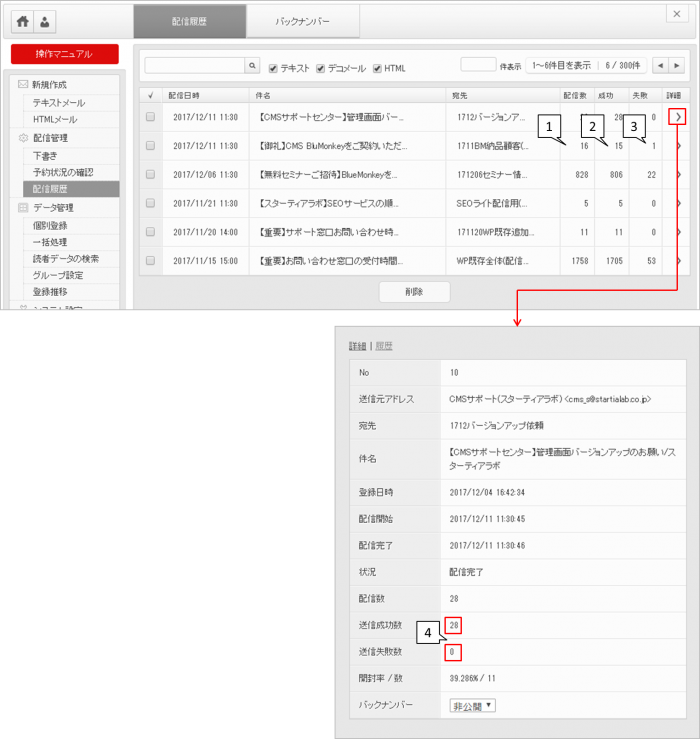Click the 件名 column header
The width and height of the screenshot is (700, 739).
point(263,95)
